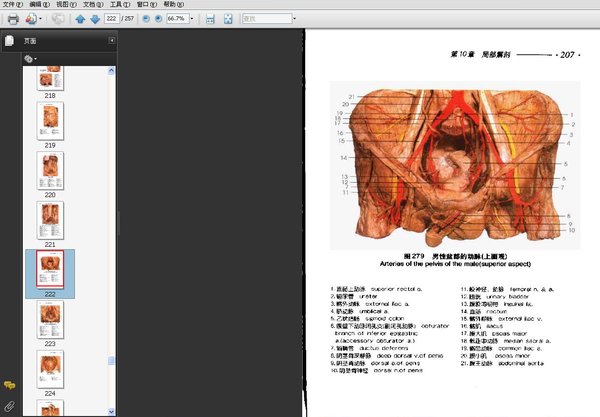This screenshot has width=600, height=417.
Task: Open the 文档 (Document) menu
Action: pos(93,4)
